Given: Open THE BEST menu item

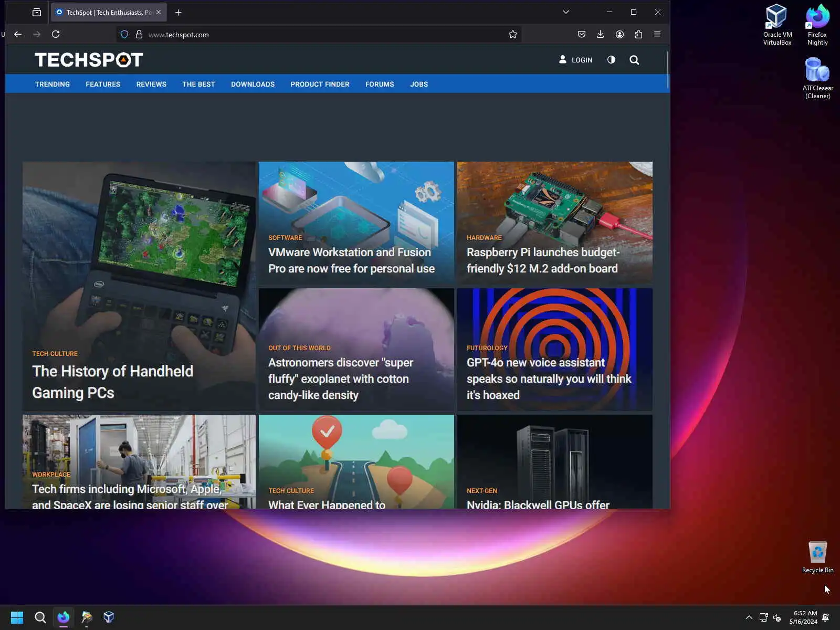Looking at the screenshot, I should pyautogui.click(x=198, y=84).
